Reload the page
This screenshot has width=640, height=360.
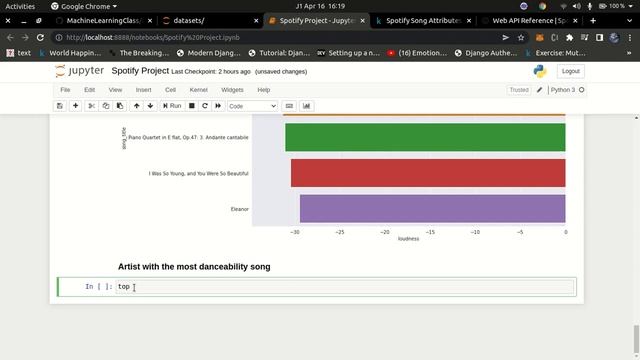click(40, 38)
